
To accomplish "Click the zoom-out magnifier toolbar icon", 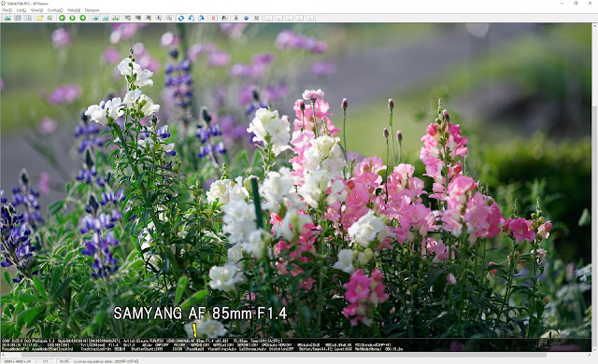I will 168,18.
